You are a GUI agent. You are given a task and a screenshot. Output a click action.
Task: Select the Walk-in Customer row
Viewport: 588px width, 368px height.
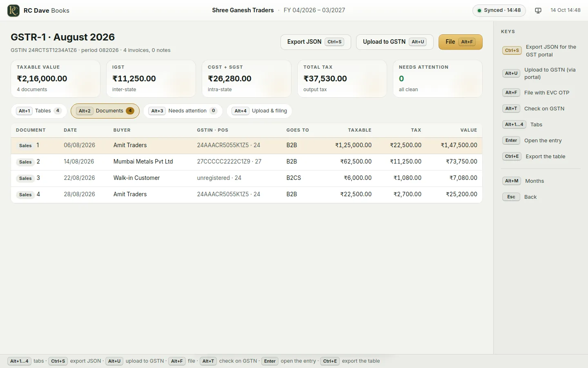click(x=247, y=178)
